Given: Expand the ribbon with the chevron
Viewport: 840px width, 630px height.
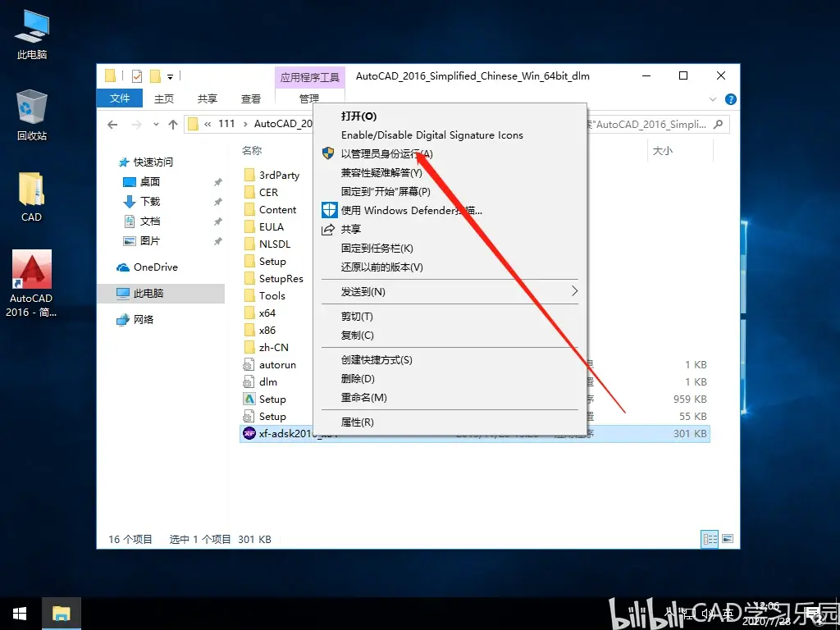Looking at the screenshot, I should 713,99.
